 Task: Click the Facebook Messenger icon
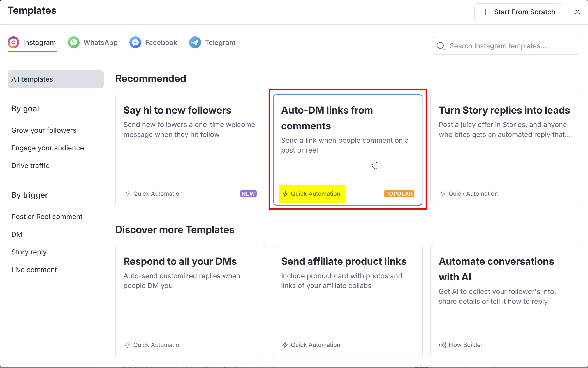pos(135,42)
